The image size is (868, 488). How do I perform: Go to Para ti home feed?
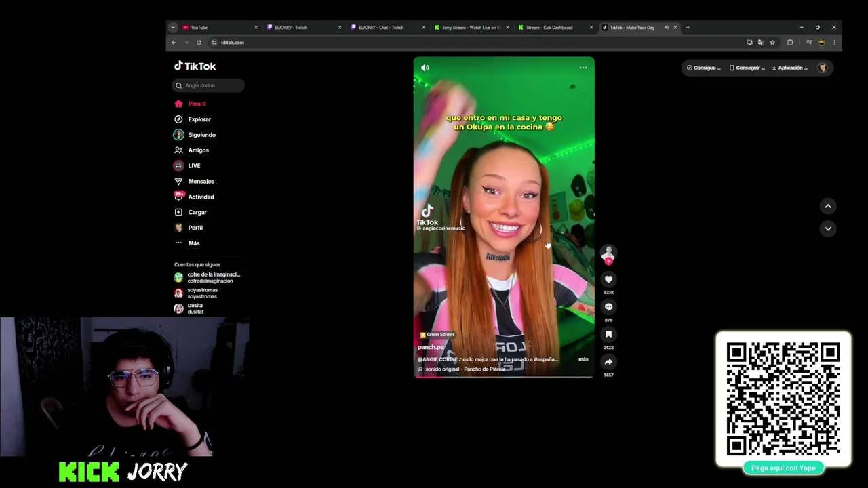(x=197, y=104)
